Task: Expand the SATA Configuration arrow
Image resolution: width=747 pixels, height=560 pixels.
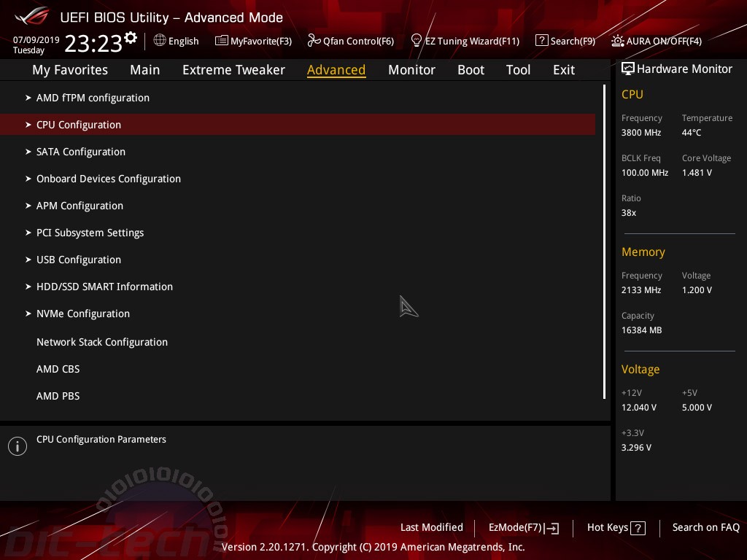Action: [28, 152]
